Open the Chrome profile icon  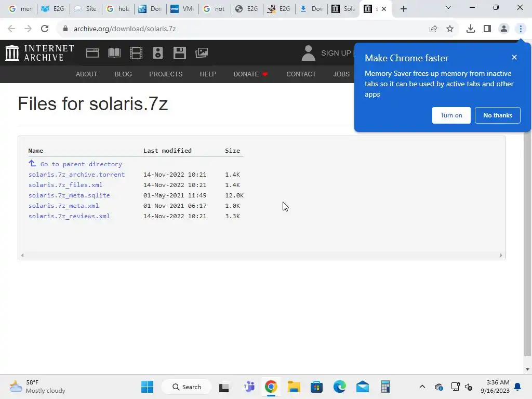pos(504,29)
